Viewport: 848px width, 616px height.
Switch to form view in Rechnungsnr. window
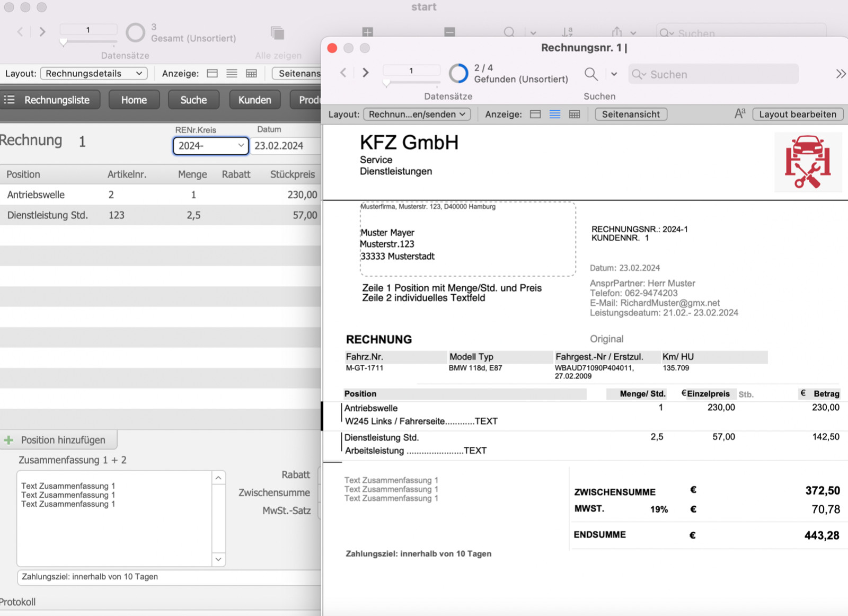[535, 114]
